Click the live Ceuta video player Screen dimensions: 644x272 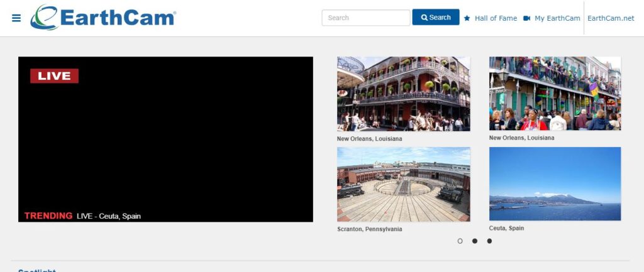[x=165, y=144]
